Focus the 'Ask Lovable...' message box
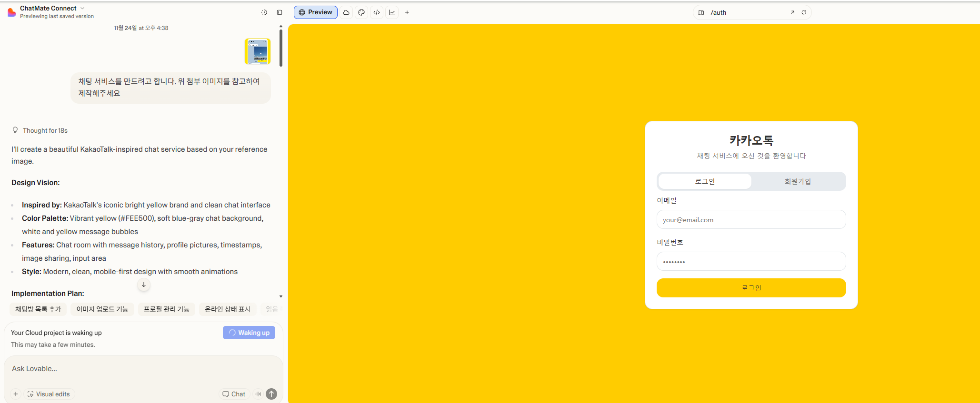The image size is (980, 403). pos(143,369)
